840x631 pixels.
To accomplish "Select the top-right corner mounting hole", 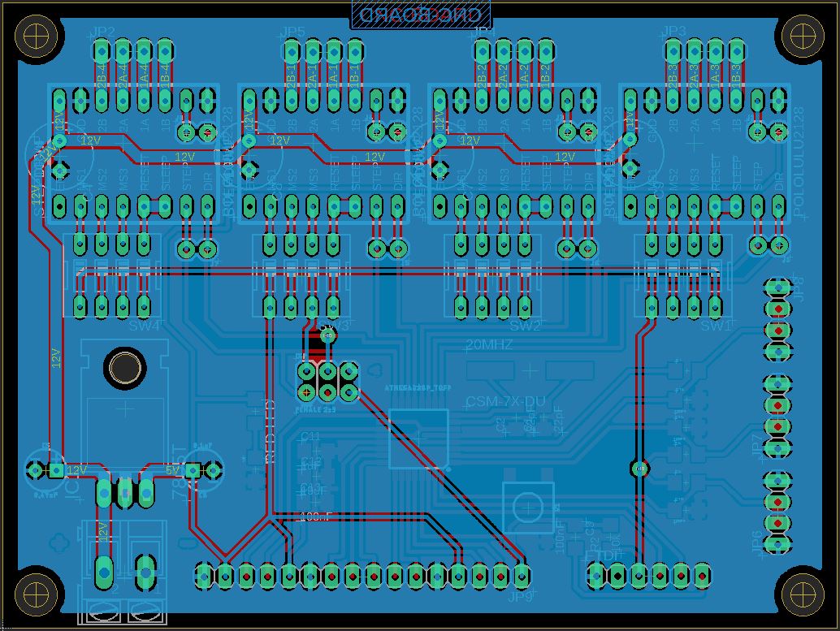I will coord(803,37).
